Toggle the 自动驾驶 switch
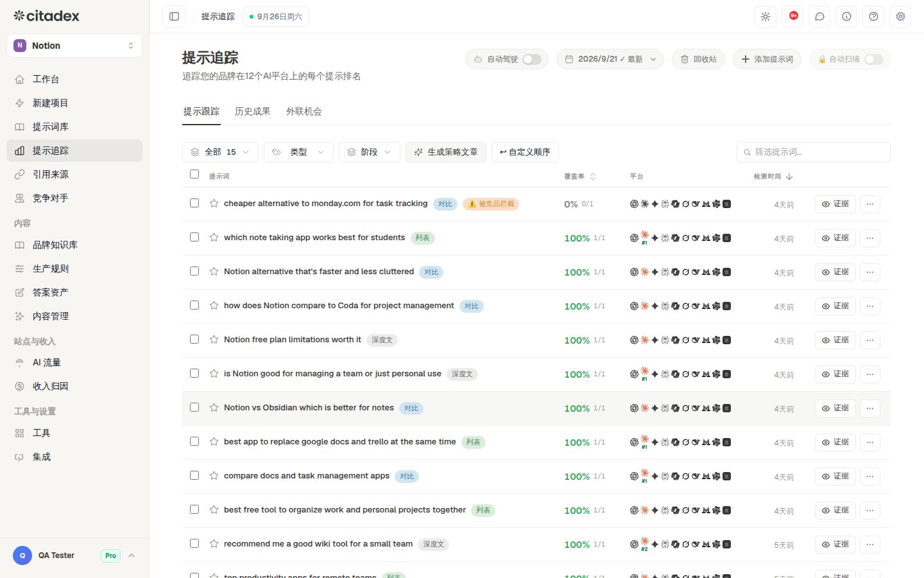The width and height of the screenshot is (924, 578). coord(532,59)
